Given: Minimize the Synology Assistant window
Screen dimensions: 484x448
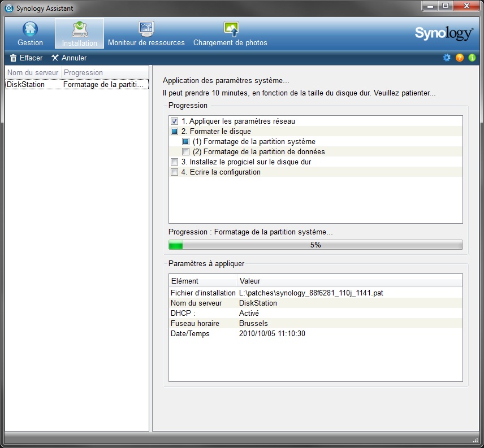Looking at the screenshot, I should click(x=430, y=6).
